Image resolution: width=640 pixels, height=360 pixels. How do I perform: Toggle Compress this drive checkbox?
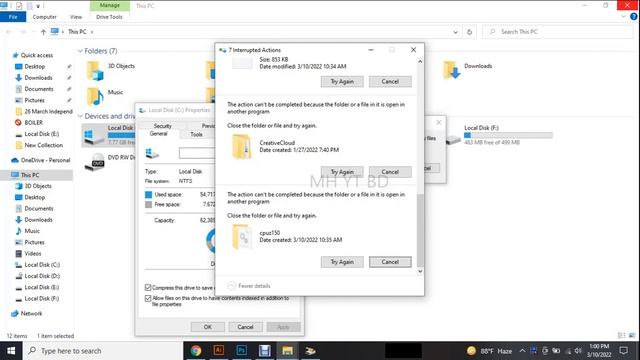(148, 287)
